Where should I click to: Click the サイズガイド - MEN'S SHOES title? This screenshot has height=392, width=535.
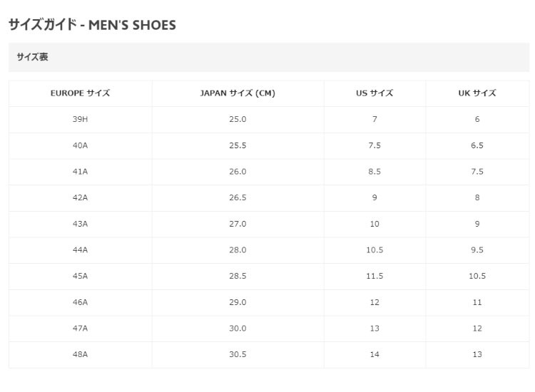92,25
